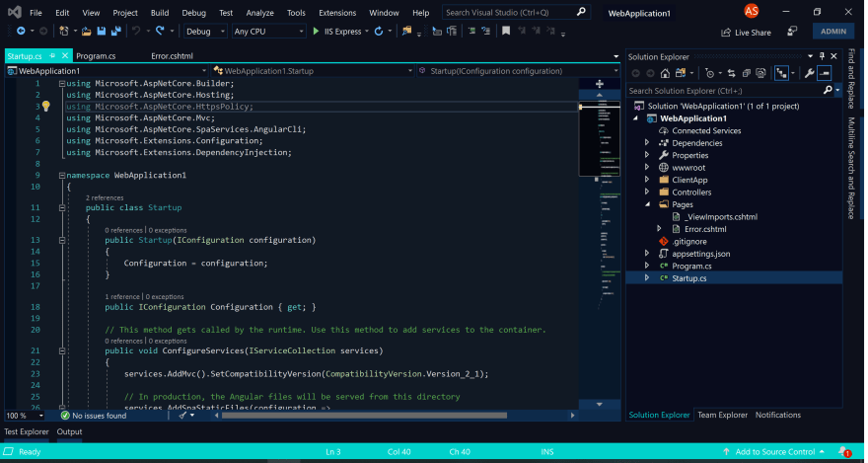Toggle the nested files view icon in Solution Explorer

click(781, 73)
